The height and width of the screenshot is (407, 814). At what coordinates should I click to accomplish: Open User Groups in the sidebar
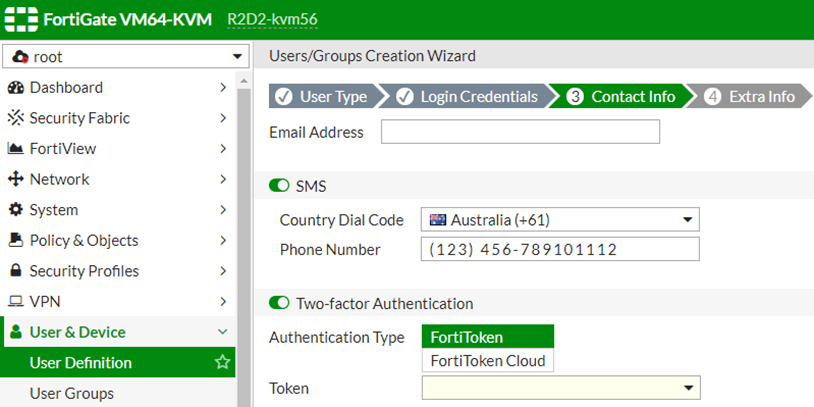tap(71, 393)
